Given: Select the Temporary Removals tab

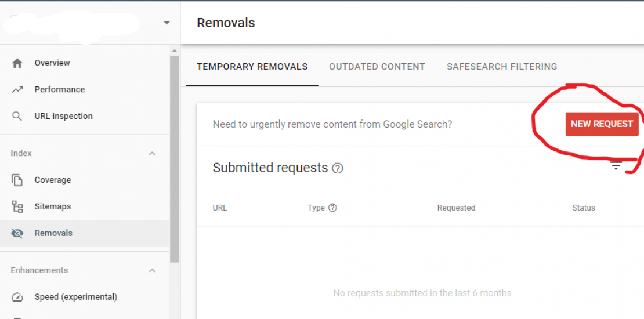Looking at the screenshot, I should point(252,67).
